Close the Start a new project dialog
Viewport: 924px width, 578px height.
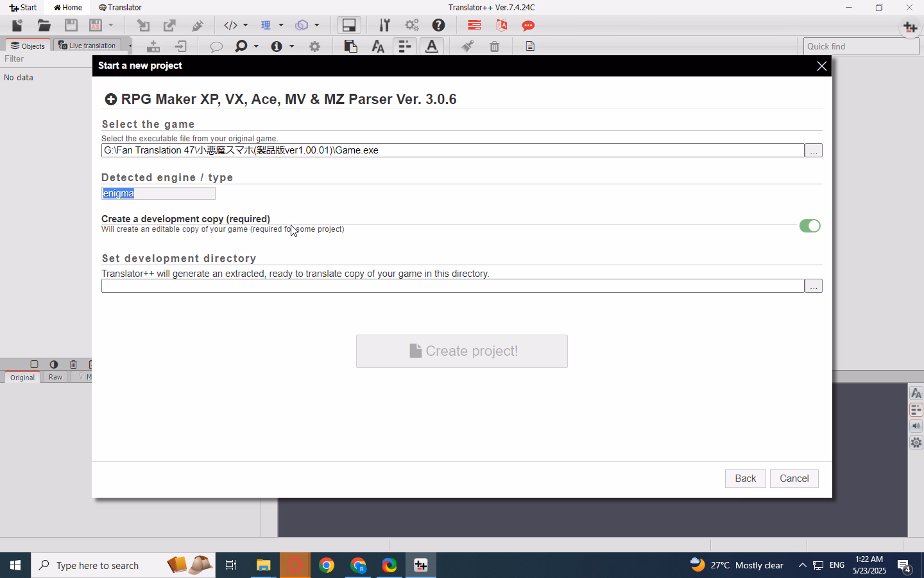[x=821, y=66]
